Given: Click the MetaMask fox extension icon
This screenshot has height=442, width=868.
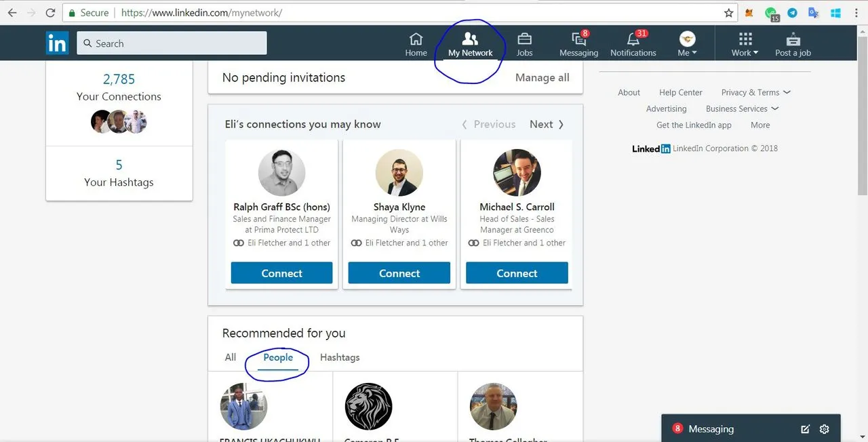Looking at the screenshot, I should tap(749, 13).
